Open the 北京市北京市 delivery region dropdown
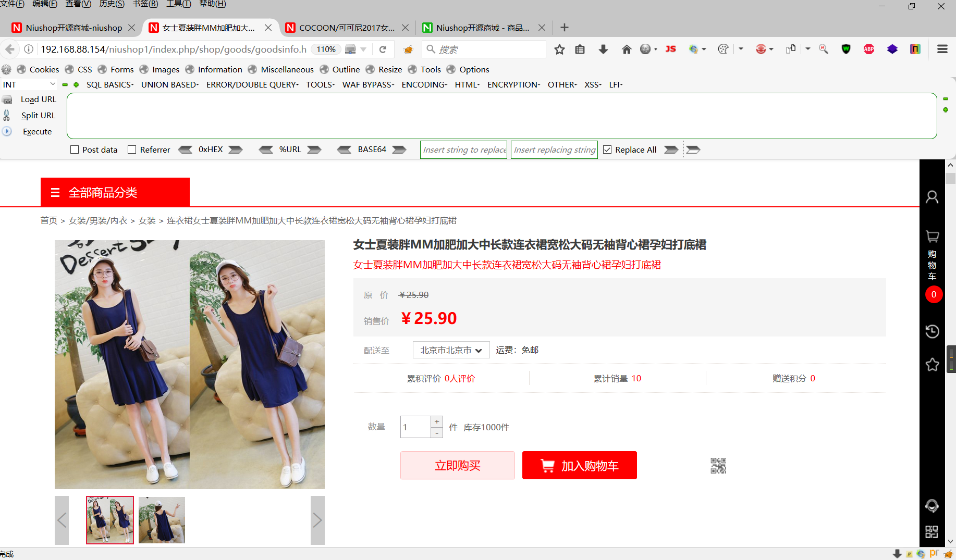 (x=450, y=350)
